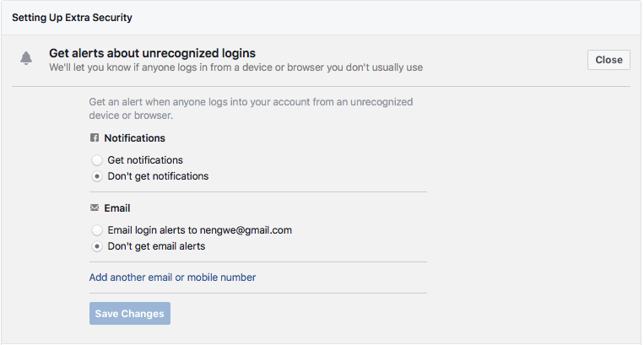Image resolution: width=644 pixels, height=345 pixels.
Task: Click the Don't get email alerts label
Action: click(x=156, y=246)
